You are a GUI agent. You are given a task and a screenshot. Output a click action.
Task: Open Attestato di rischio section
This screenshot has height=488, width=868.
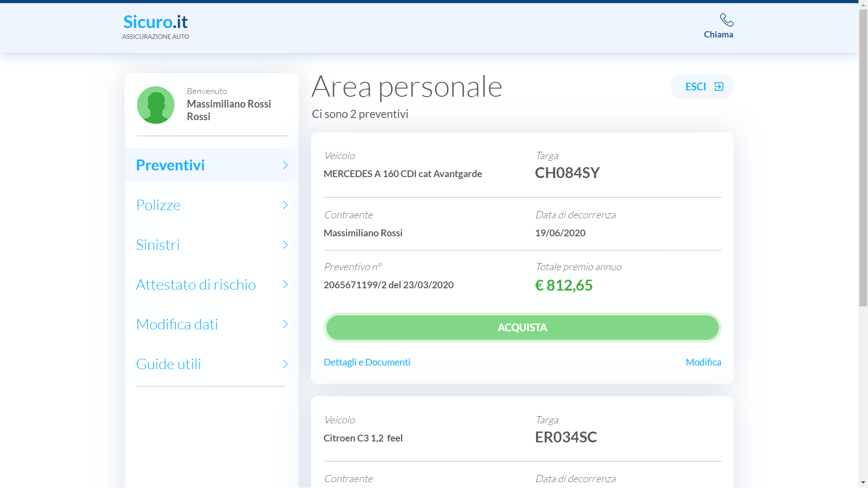click(212, 285)
